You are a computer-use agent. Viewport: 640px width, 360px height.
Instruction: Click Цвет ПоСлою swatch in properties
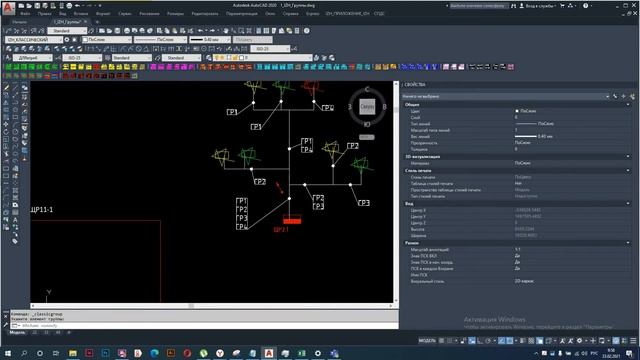tap(517, 111)
